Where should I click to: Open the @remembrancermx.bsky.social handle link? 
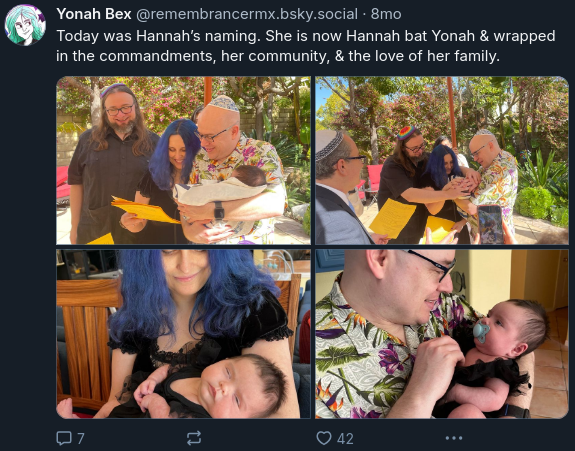tap(247, 14)
